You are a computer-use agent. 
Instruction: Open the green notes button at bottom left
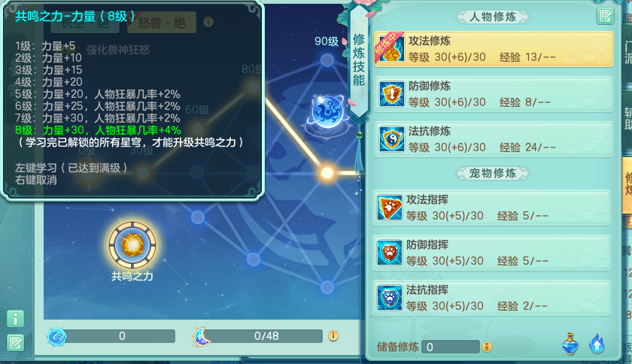pyautogui.click(x=15, y=343)
